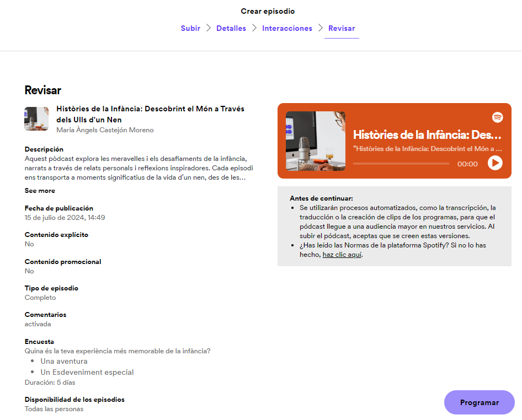Open the Detalles step
This screenshot has height=420, width=522.
pos(231,28)
